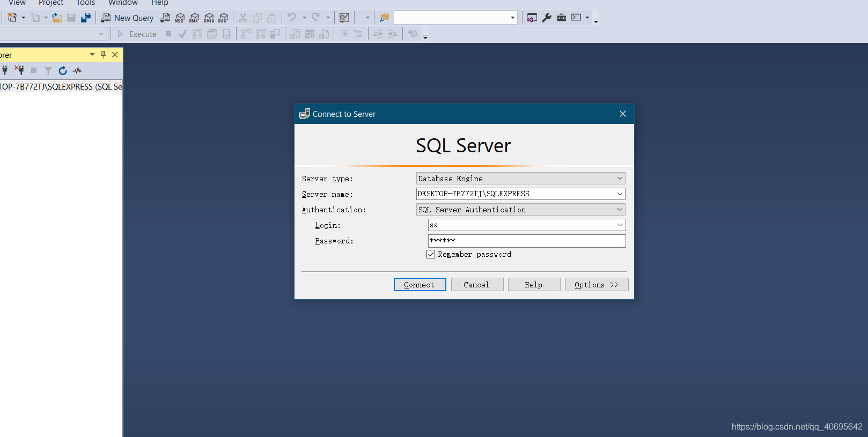Open a new DMX query
The height and width of the screenshot is (437, 868).
[194, 18]
